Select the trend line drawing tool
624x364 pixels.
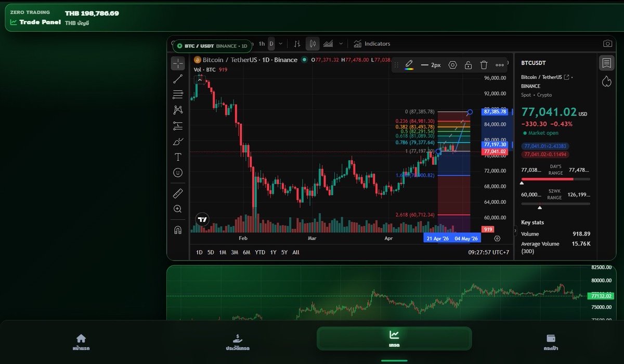178,79
